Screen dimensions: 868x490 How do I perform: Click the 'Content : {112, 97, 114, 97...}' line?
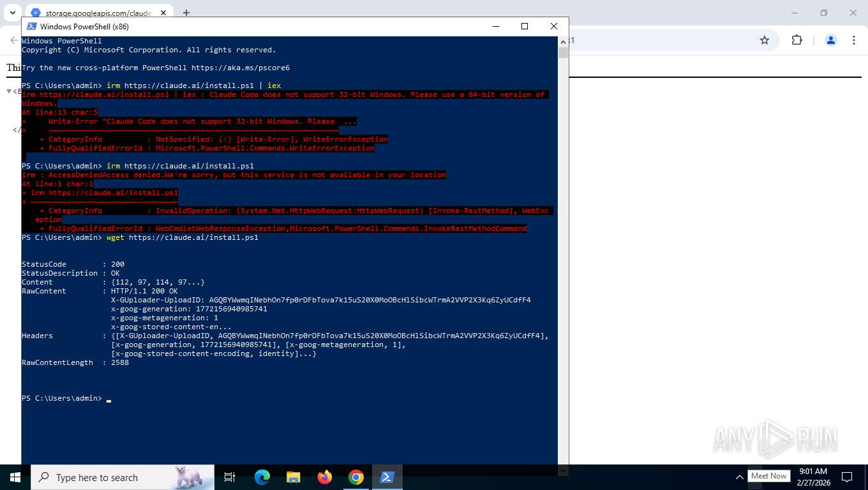tap(113, 282)
